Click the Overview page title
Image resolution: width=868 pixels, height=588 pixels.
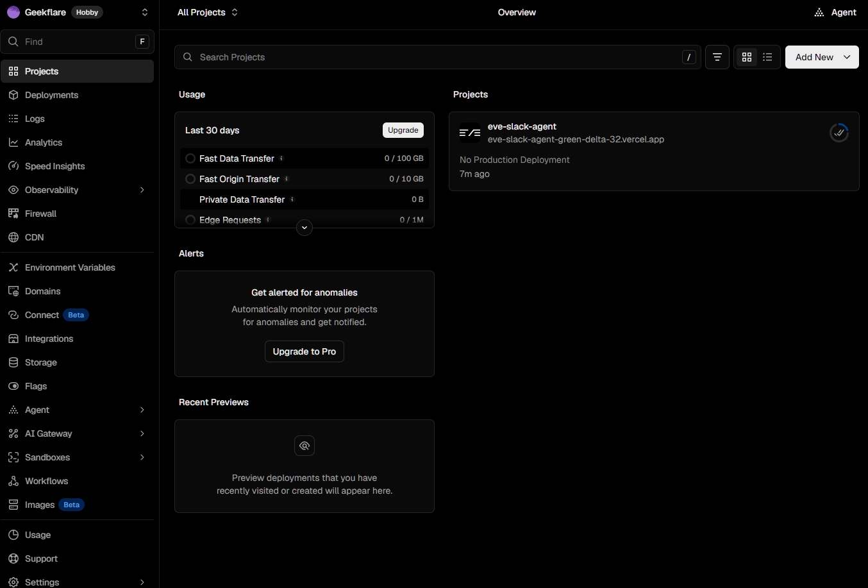517,12
